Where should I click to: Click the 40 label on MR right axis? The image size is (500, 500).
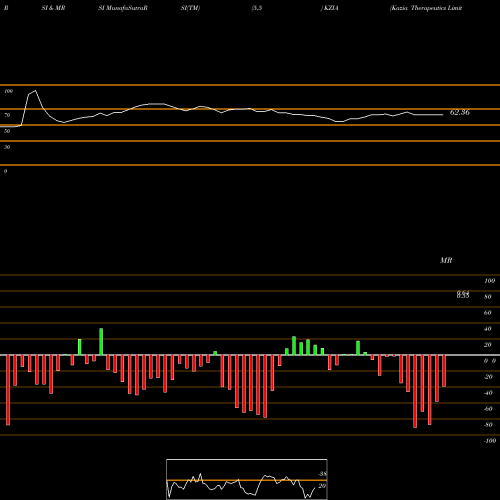click(x=488, y=329)
